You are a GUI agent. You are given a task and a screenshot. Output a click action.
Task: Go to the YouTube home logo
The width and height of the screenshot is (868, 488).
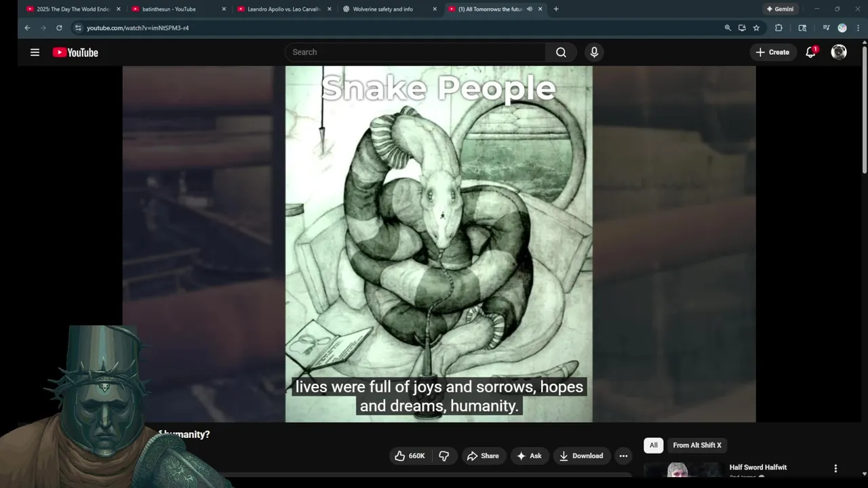(75, 52)
